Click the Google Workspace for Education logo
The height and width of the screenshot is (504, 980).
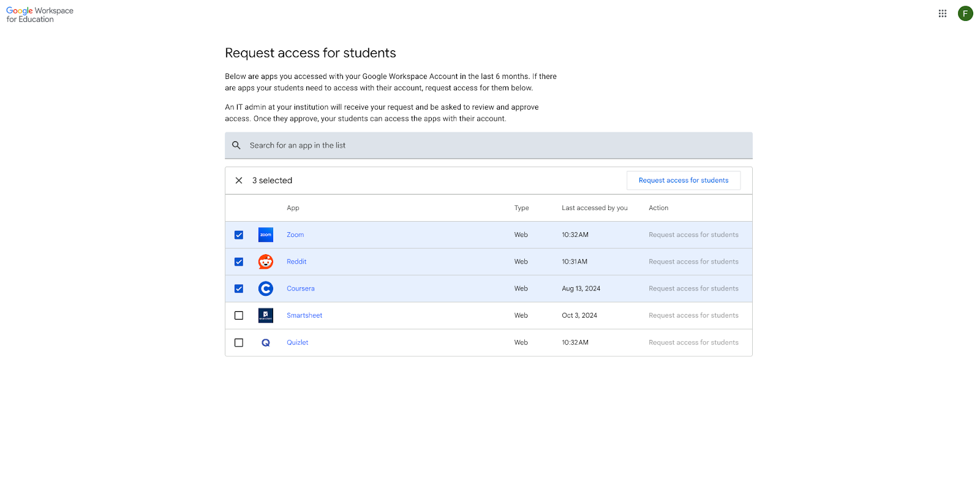pyautogui.click(x=40, y=15)
